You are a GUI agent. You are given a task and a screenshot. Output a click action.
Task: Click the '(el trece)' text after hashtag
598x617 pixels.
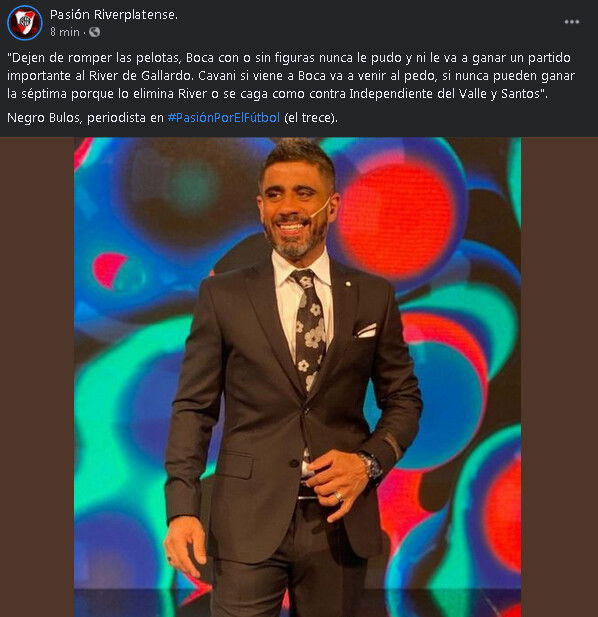pyautogui.click(x=311, y=118)
